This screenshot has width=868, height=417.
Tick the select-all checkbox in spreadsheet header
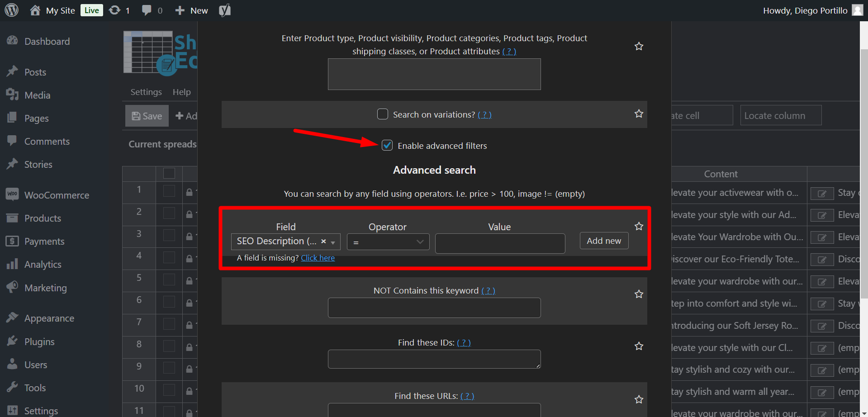(169, 173)
